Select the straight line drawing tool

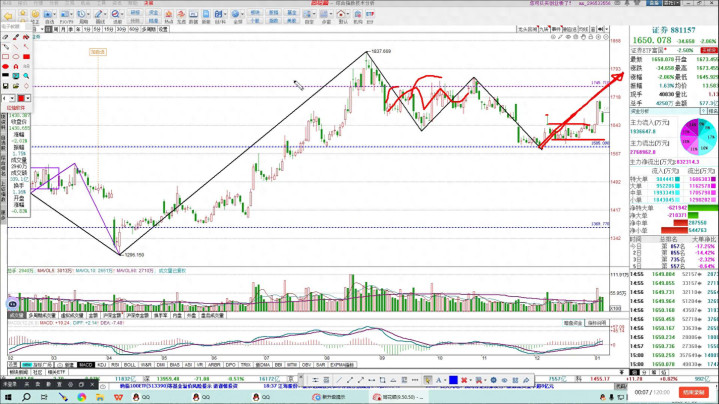pos(16,47)
